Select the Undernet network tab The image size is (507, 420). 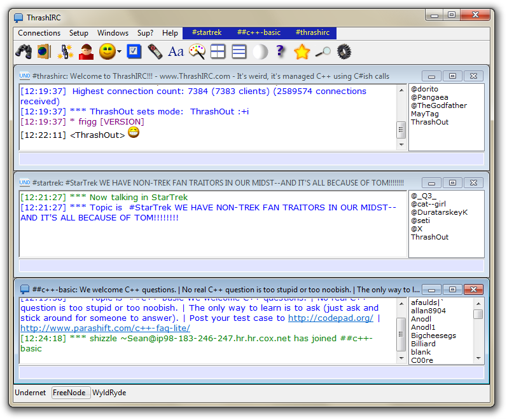(31, 393)
